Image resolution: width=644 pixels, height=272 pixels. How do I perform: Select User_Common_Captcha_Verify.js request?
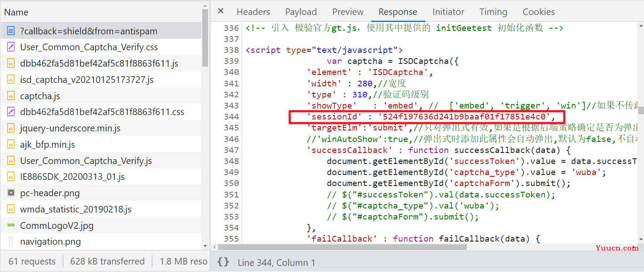101,161
